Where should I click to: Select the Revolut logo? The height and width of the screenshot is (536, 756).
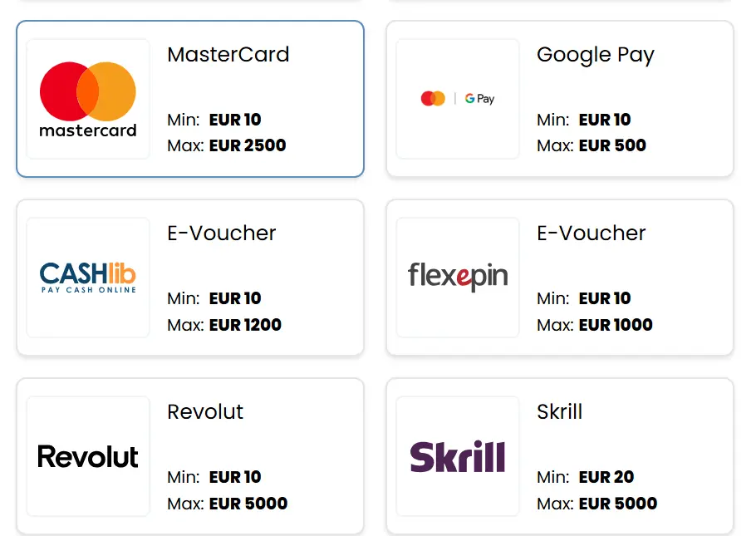tap(88, 456)
